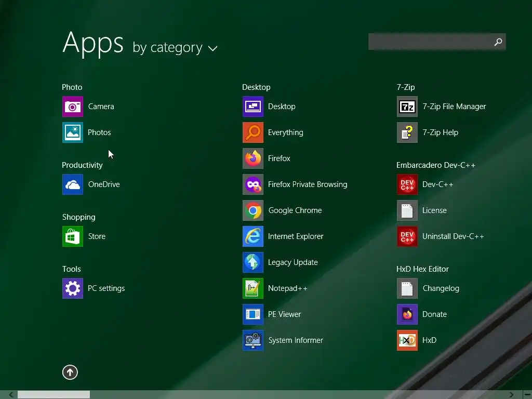Open the 7-Zip Help icon
Viewport: 532px width, 399px height.
pyautogui.click(x=407, y=132)
